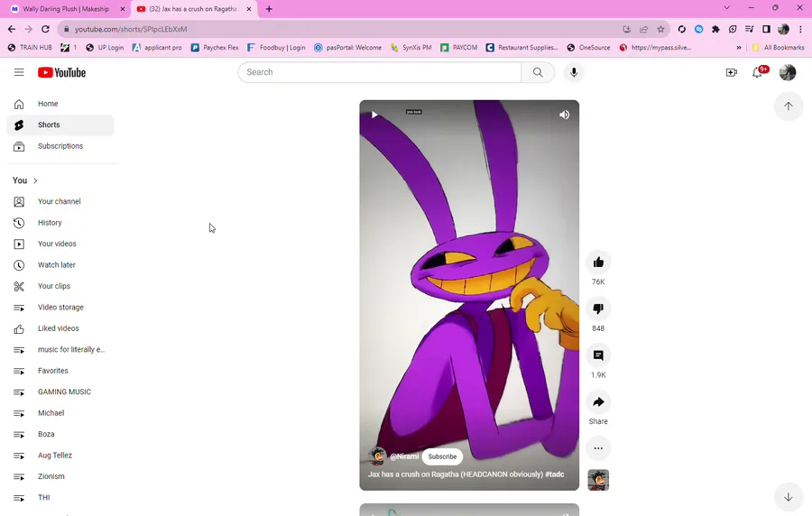Image resolution: width=812 pixels, height=516 pixels.
Task: Open the Zionism playlist
Action: [60, 476]
